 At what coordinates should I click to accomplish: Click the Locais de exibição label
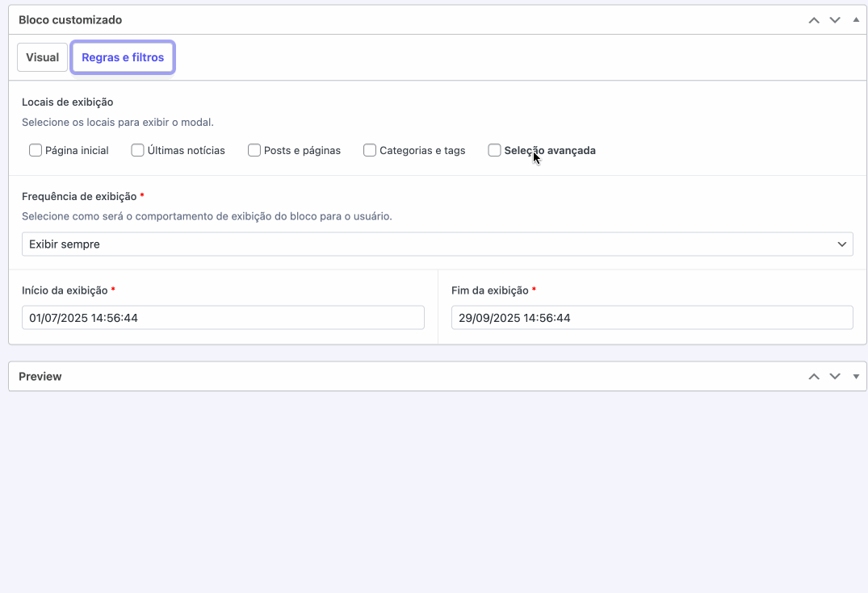(68, 102)
